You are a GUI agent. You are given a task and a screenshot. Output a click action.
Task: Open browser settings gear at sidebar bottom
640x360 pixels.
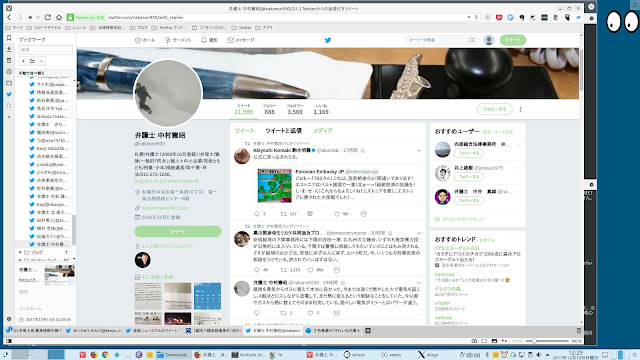pyautogui.click(x=9, y=319)
